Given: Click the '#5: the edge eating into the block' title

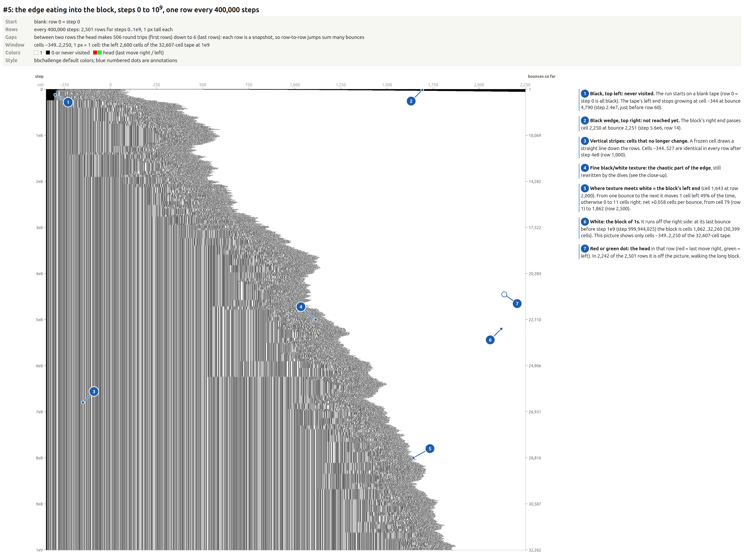Looking at the screenshot, I should (131, 9).
